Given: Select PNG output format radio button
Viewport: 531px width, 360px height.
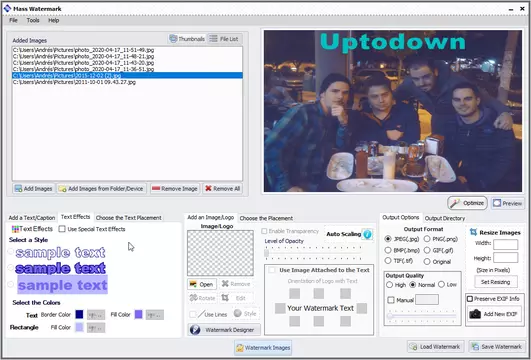Looking at the screenshot, I should 427,239.
